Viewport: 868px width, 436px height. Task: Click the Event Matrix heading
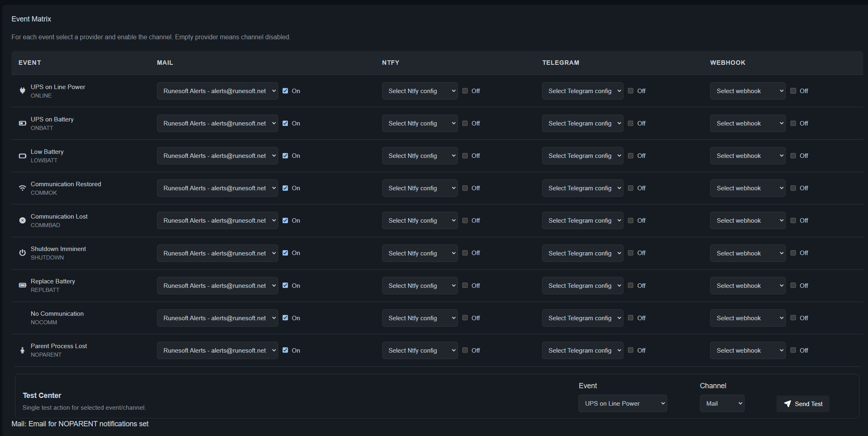tap(31, 19)
